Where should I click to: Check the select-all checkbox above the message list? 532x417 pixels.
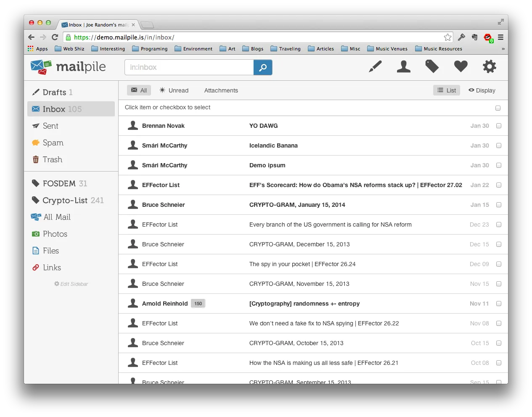(x=498, y=108)
